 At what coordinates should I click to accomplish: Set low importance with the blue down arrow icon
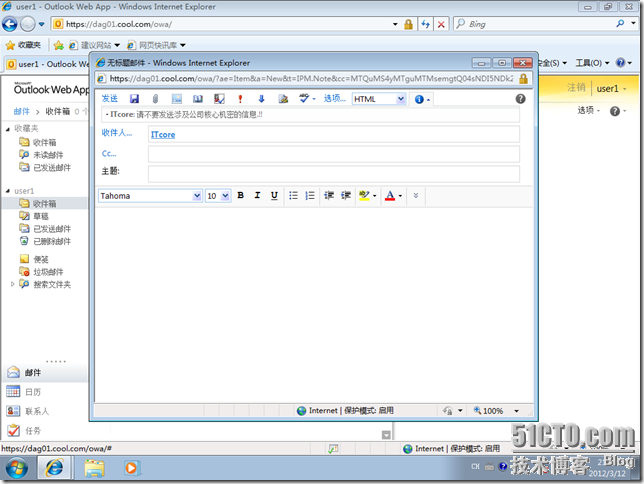coord(261,99)
